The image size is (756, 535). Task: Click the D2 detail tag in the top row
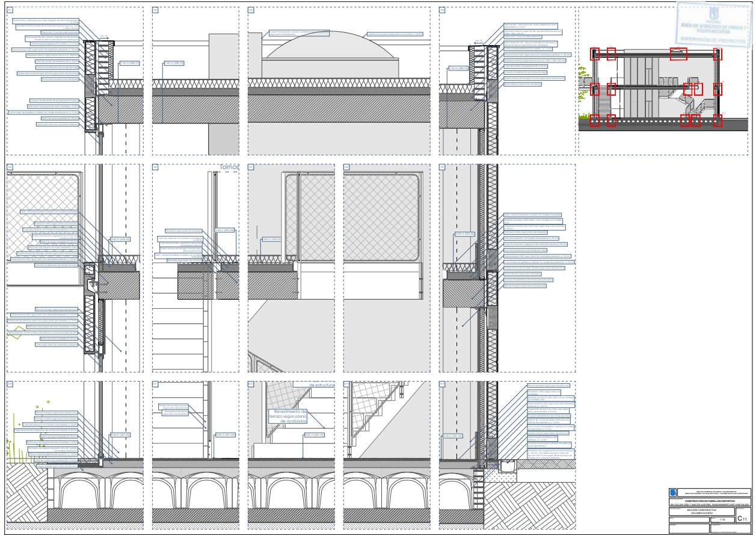[x=155, y=10]
